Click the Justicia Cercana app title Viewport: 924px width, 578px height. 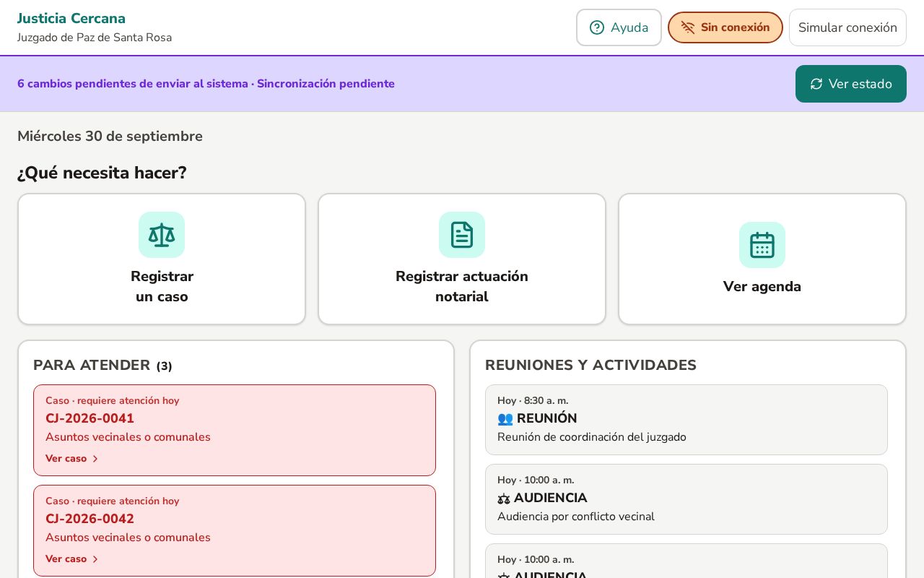(x=71, y=19)
